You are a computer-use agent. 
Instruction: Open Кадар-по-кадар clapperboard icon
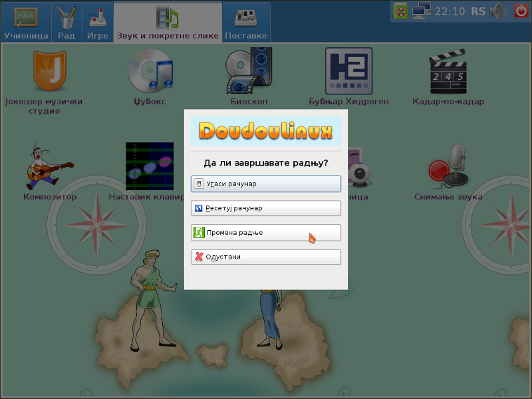coord(448,71)
